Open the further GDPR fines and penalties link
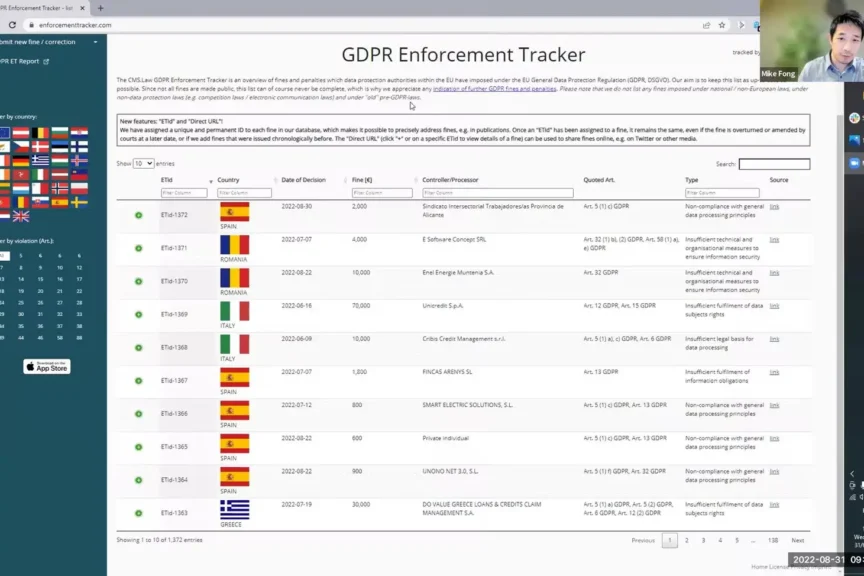Image resolution: width=864 pixels, height=576 pixels. click(494, 89)
